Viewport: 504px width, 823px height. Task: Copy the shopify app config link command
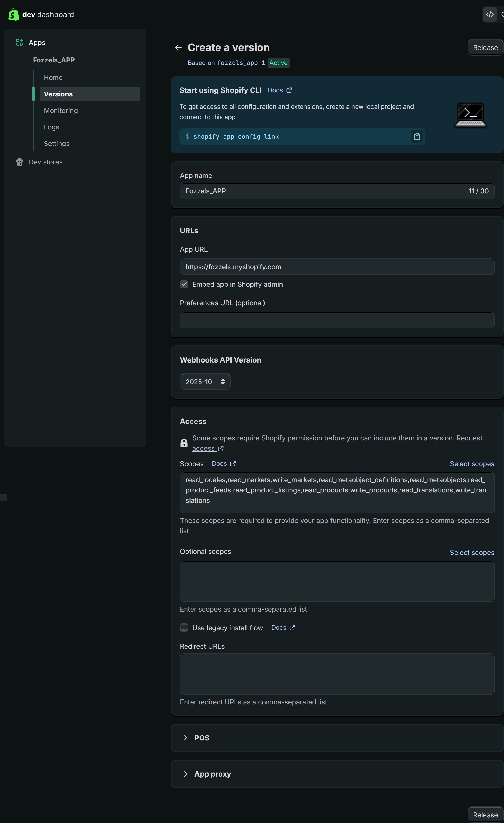point(417,137)
